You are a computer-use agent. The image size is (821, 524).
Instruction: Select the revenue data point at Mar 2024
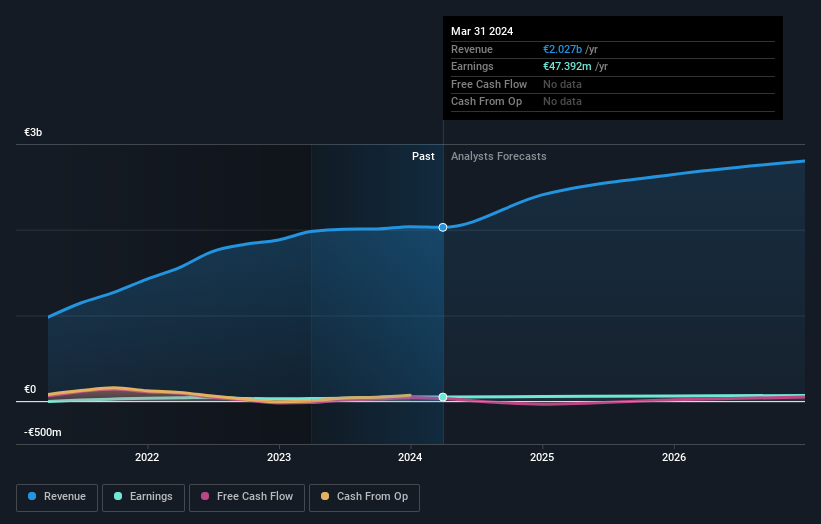(x=443, y=227)
